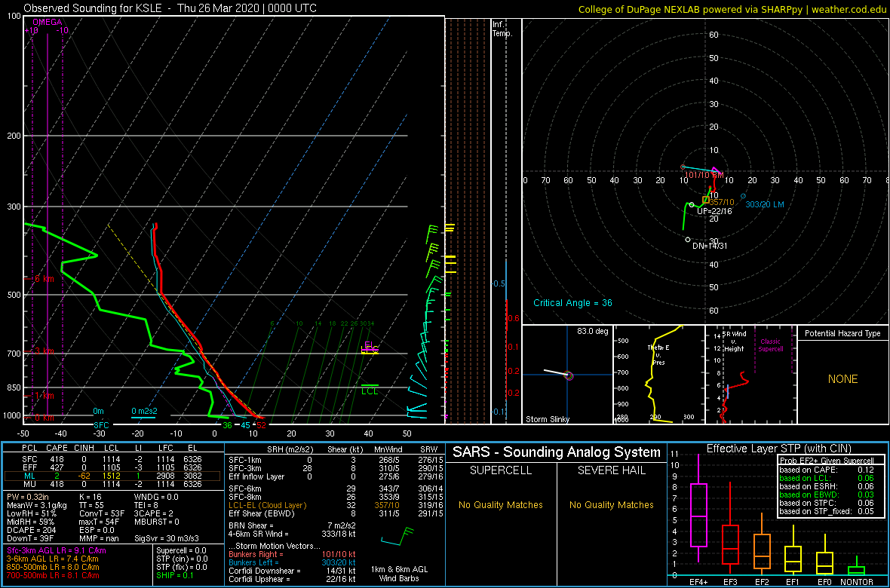Screen dimensions: 890x588
Task: Click the 'Eff Inflow Layer' table row
Action: point(335,476)
